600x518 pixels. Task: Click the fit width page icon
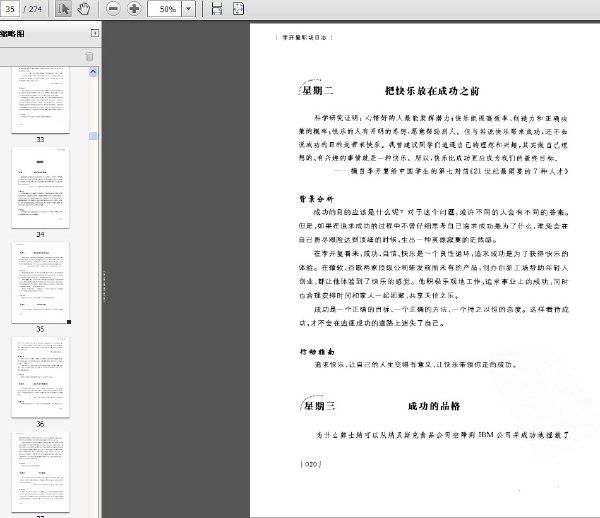click(217, 8)
